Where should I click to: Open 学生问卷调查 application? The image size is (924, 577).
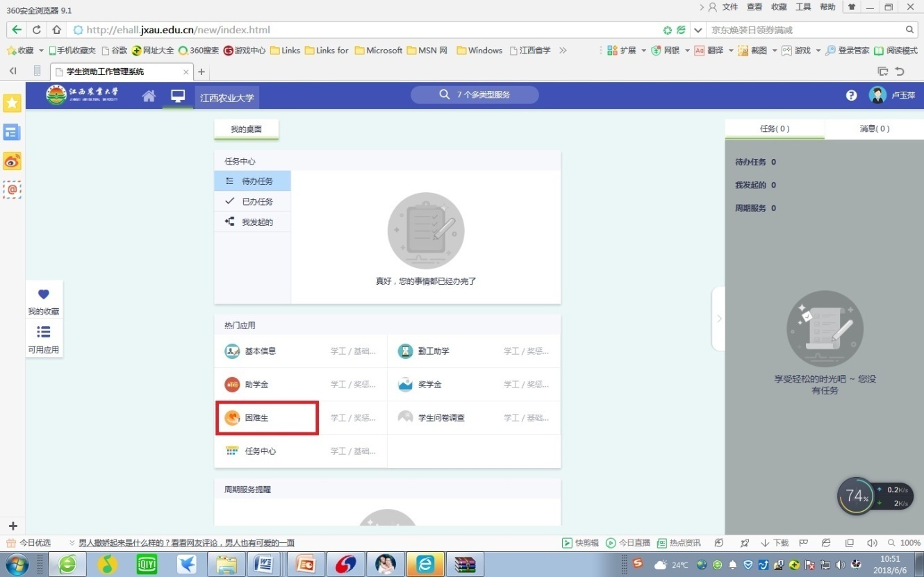441,418
